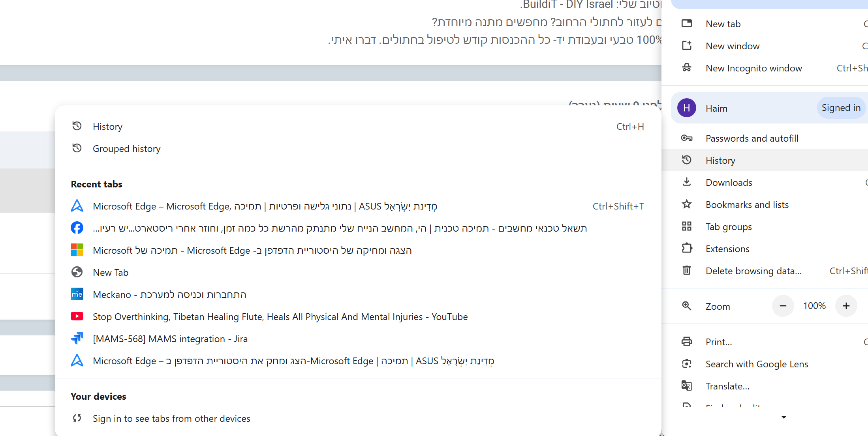Select History in the Chrome menu
This screenshot has height=436, width=868.
pos(765,161)
